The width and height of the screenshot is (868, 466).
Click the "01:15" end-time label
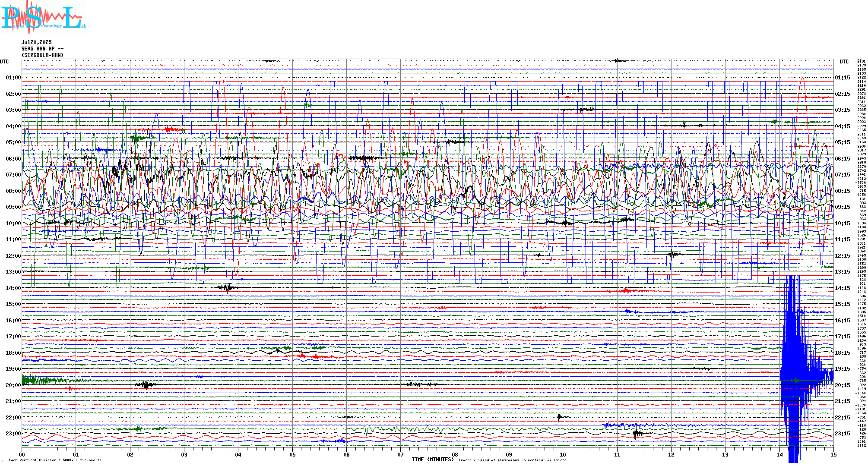[843, 78]
